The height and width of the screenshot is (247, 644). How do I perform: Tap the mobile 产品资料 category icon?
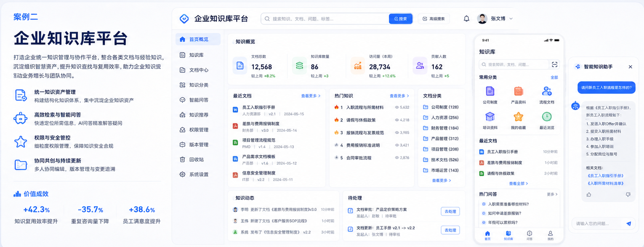518,91
